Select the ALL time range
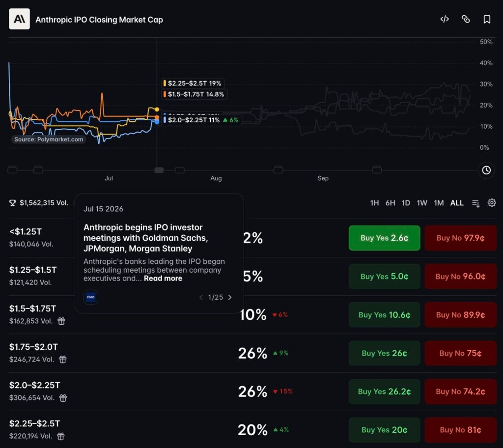 coord(457,203)
